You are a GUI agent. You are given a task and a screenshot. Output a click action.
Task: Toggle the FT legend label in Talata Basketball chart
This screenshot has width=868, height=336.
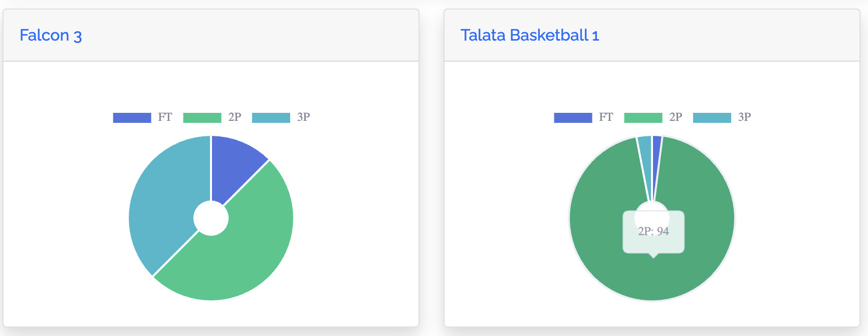tap(606, 117)
